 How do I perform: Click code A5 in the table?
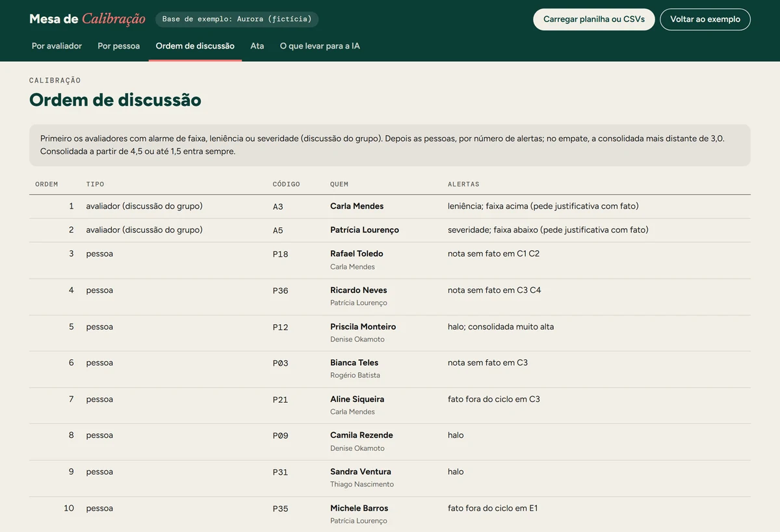278,230
